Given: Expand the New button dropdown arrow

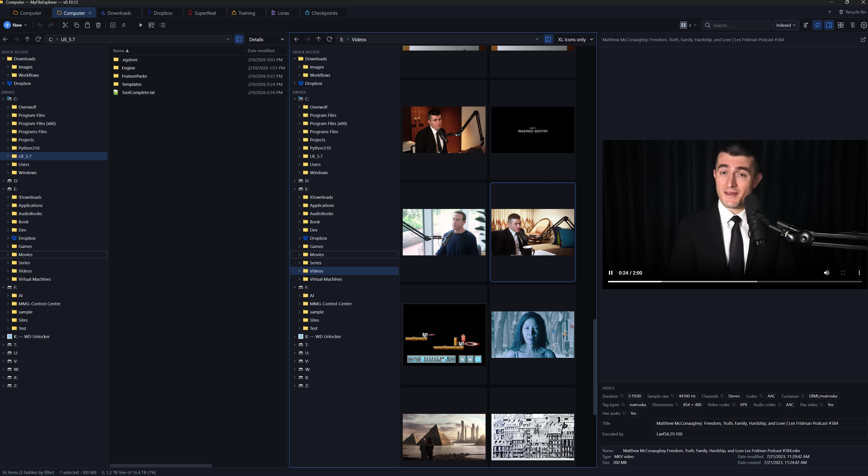Looking at the screenshot, I should [x=26, y=25].
